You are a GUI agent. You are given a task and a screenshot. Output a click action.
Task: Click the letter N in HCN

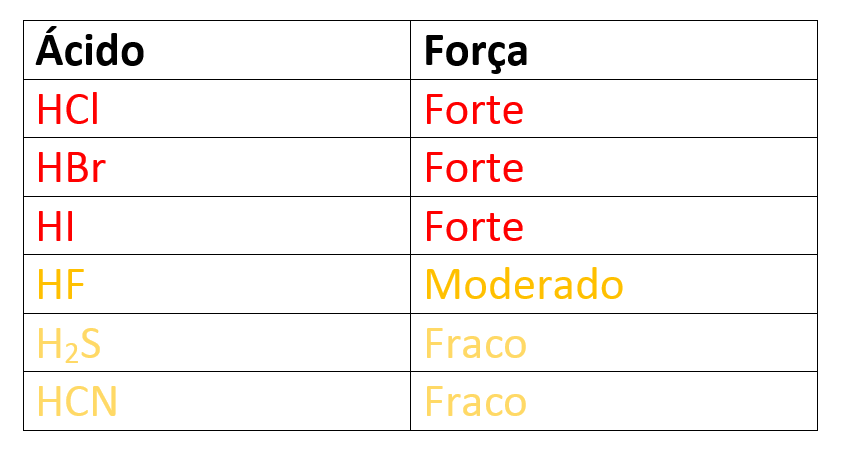click(x=103, y=402)
